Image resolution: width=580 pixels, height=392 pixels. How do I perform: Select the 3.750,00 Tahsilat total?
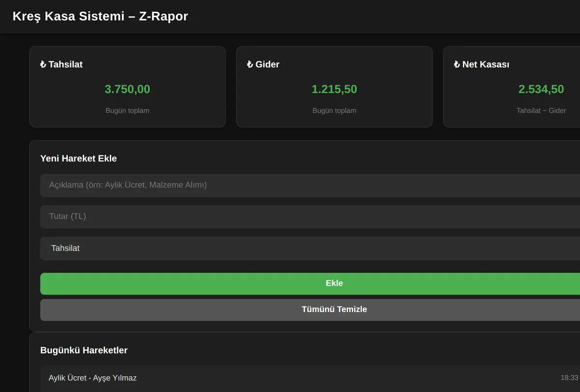click(128, 89)
